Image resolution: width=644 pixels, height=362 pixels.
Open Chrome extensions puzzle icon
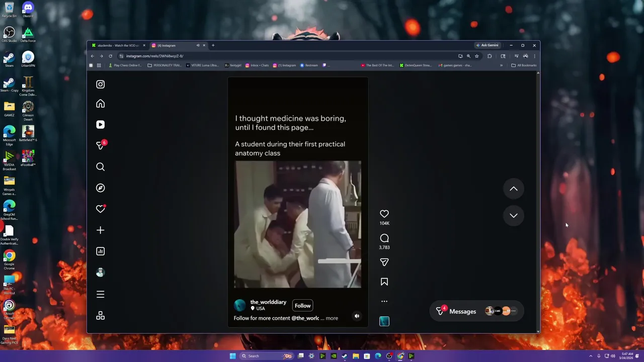coord(490,56)
